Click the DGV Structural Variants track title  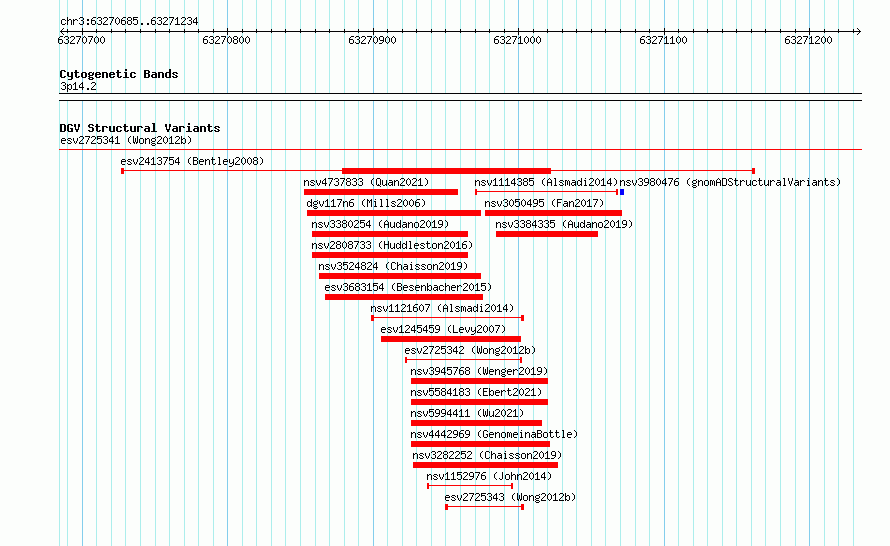tap(140, 128)
